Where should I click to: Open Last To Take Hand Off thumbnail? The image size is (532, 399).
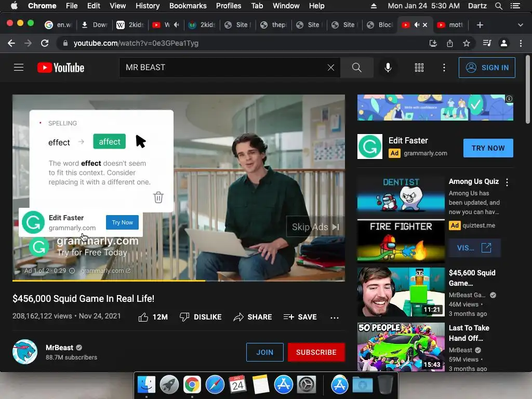coord(401,347)
